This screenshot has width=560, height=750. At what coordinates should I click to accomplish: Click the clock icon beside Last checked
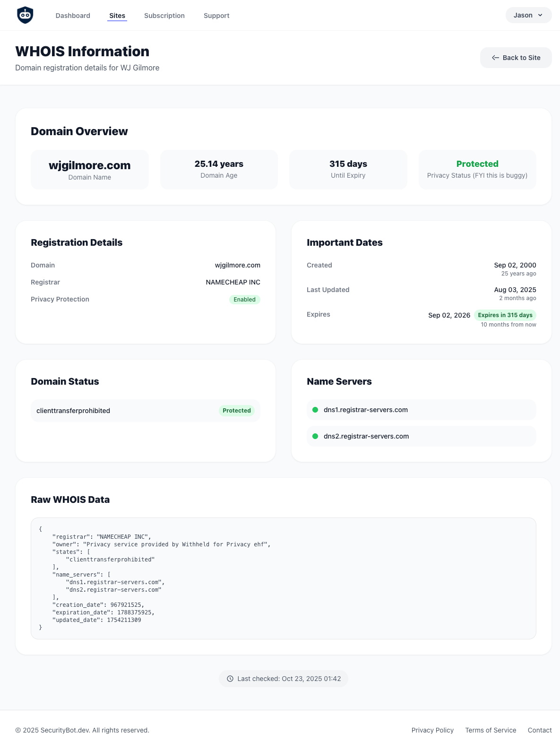tap(231, 678)
